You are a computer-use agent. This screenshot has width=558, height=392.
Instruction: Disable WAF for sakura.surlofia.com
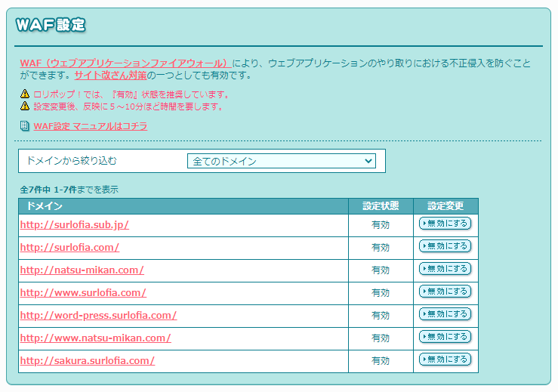point(445,360)
